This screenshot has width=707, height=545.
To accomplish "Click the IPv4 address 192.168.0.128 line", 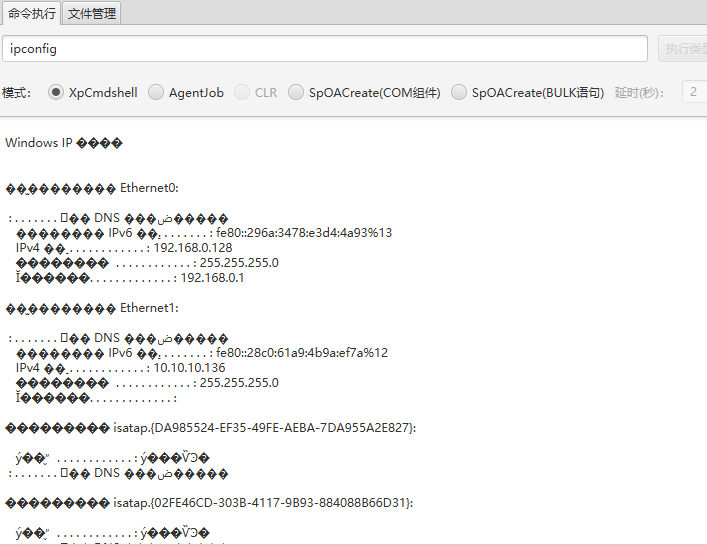I will point(124,248).
